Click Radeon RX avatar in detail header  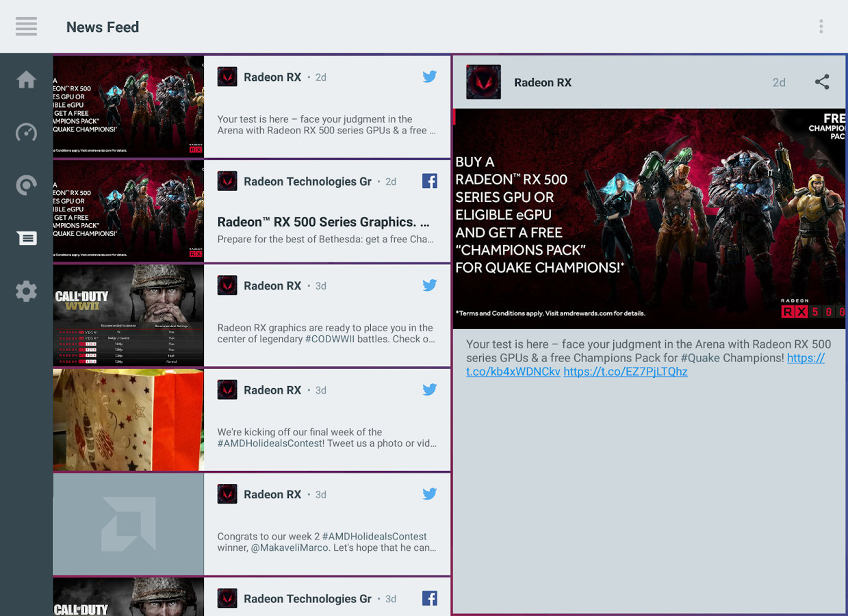coord(483,82)
